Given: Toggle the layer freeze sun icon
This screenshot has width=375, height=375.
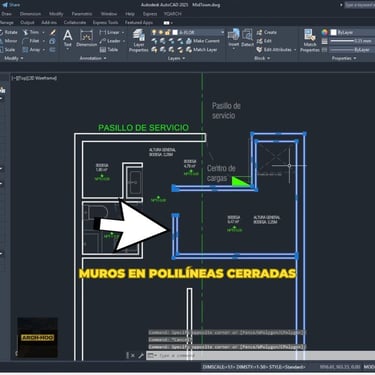Looking at the screenshot, I should pos(160,32).
